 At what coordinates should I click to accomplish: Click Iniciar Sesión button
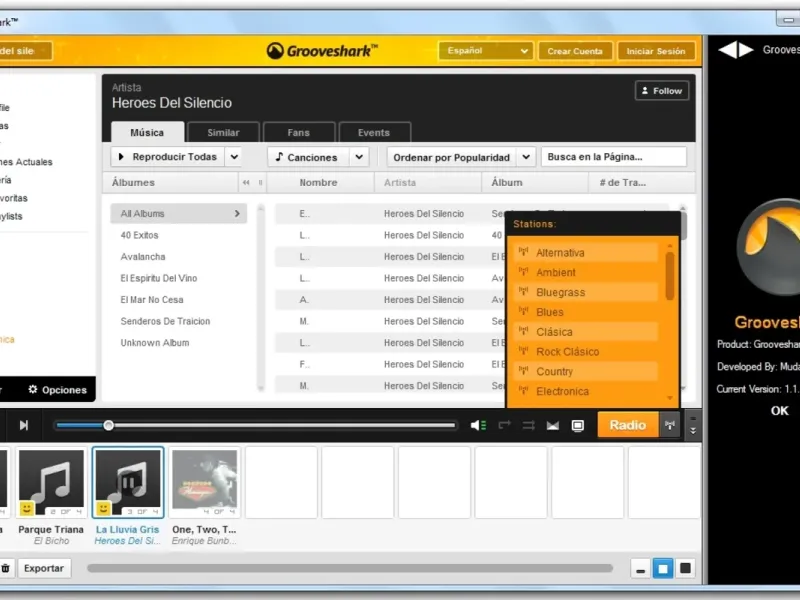point(656,51)
